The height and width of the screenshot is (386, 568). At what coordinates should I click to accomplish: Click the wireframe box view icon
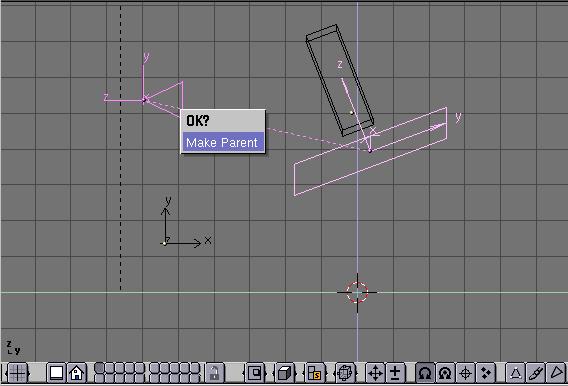[345, 373]
